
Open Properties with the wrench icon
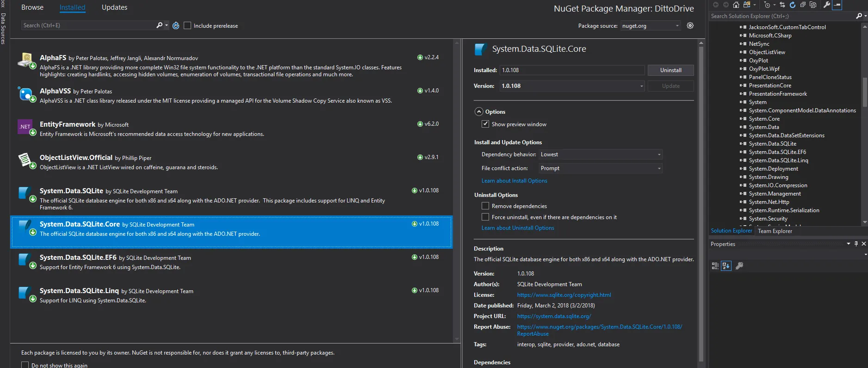[x=826, y=5]
